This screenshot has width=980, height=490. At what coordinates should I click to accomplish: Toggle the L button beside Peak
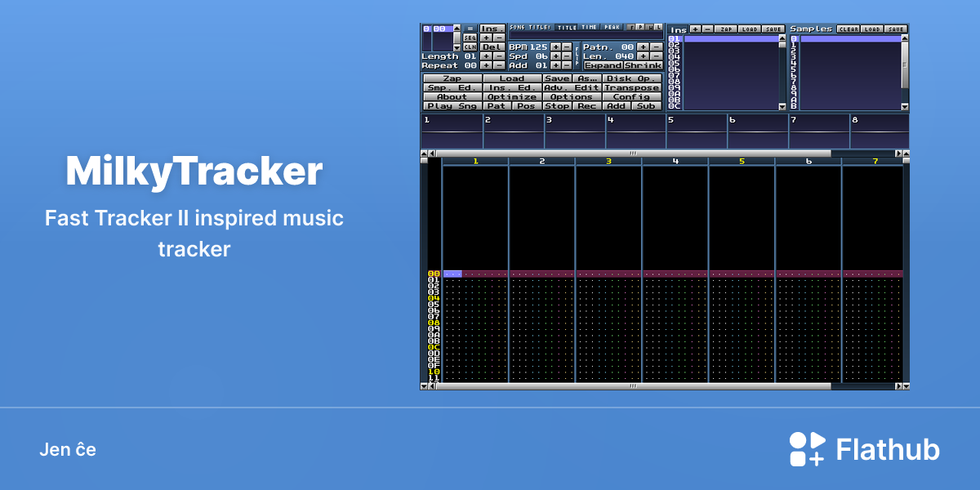(659, 28)
